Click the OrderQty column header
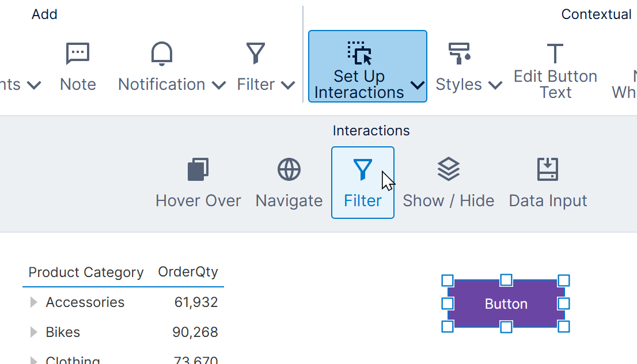The width and height of the screenshot is (637, 364). [x=188, y=272]
